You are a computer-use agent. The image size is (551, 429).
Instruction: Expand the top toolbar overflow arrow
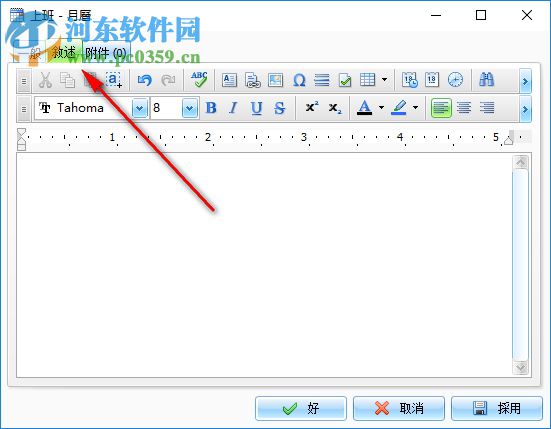tap(525, 81)
